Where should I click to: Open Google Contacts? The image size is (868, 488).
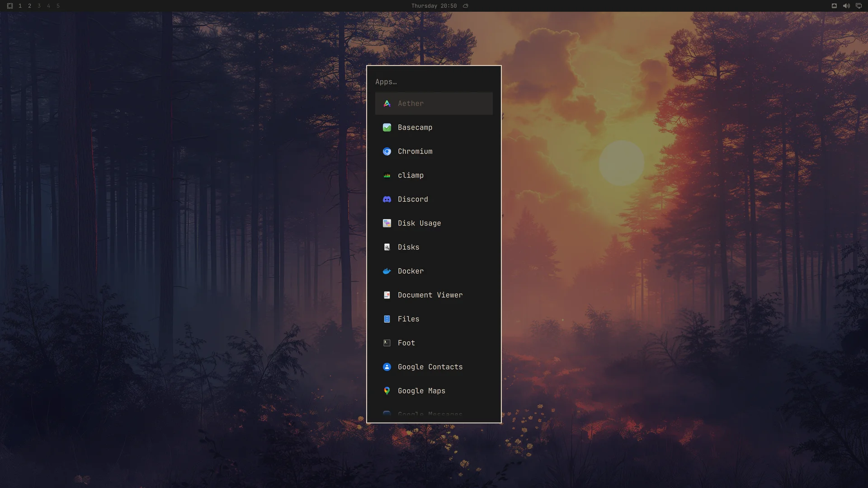coord(434,367)
